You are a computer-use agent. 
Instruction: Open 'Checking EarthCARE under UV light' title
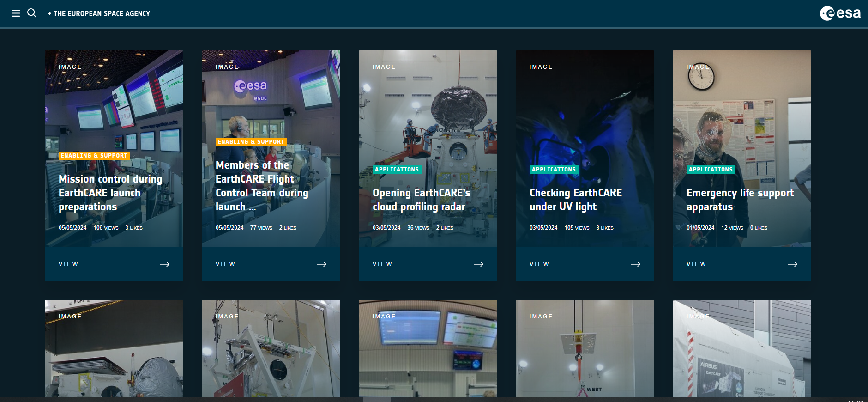click(x=576, y=200)
